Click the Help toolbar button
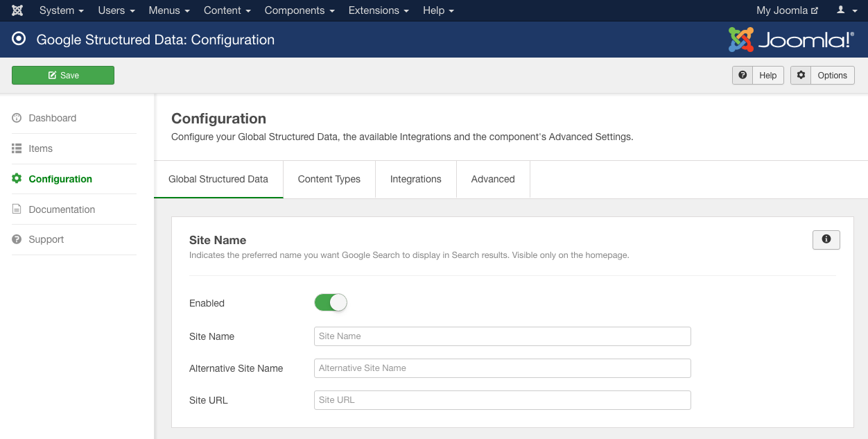The height and width of the screenshot is (439, 868). coord(758,75)
